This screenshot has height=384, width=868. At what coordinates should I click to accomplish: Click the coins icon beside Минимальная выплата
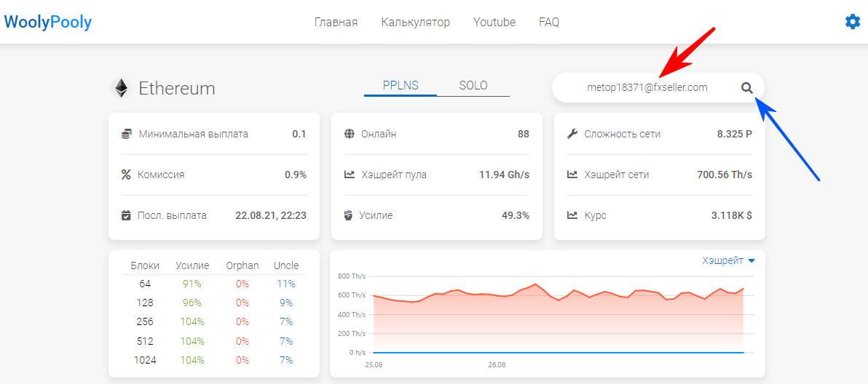tap(126, 134)
